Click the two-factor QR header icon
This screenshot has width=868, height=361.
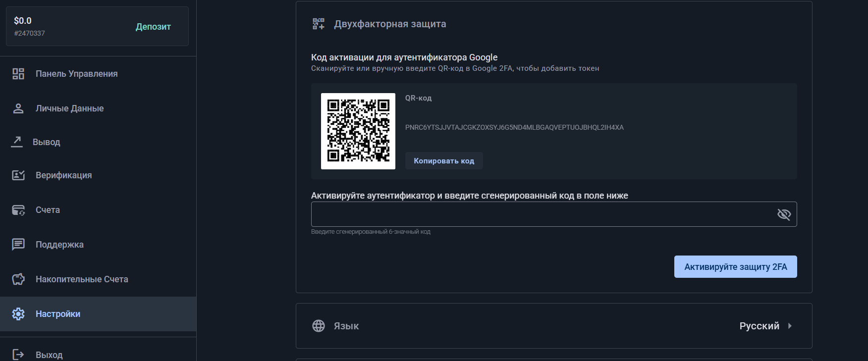(319, 24)
